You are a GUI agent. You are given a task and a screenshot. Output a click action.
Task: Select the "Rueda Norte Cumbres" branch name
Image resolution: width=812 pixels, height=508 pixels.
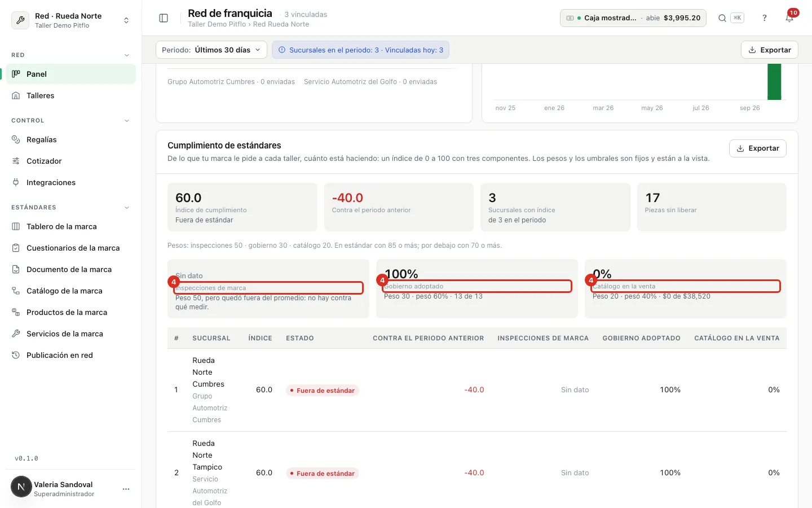(208, 372)
